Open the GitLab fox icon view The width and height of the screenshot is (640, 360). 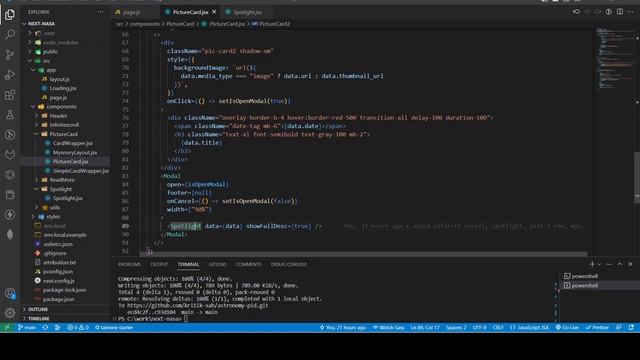pyautogui.click(x=10, y=155)
